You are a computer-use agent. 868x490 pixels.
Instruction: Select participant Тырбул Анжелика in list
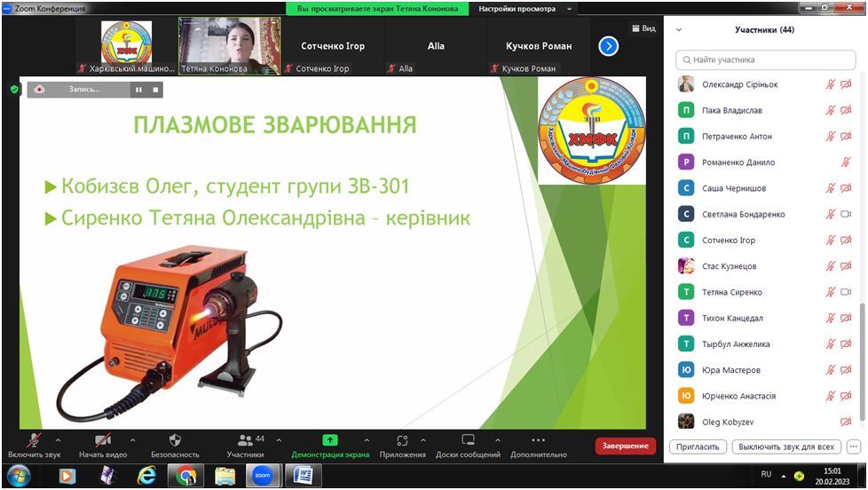coord(765,344)
